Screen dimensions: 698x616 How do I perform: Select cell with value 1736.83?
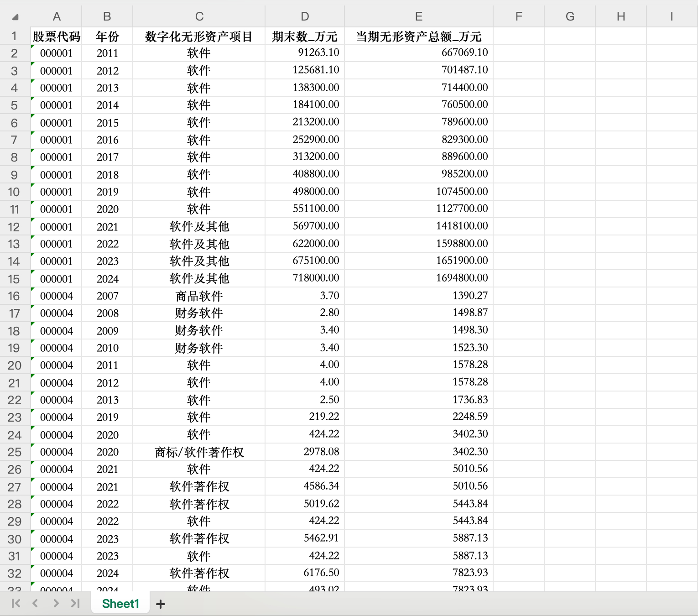419,400
